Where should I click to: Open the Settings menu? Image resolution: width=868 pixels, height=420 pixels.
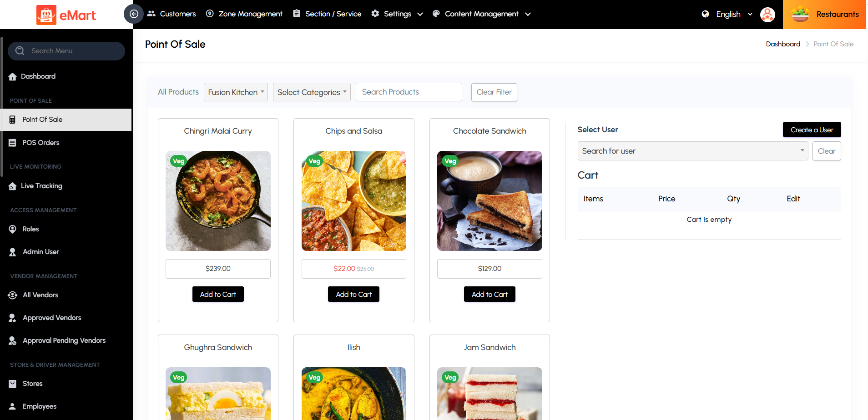pos(397,14)
